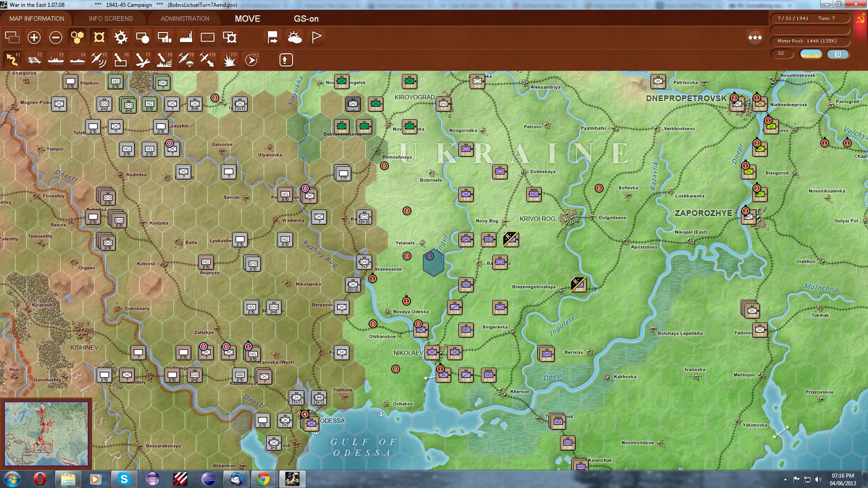The height and width of the screenshot is (488, 868).
Task: Click the GS-on ground support label
Action: pos(306,19)
